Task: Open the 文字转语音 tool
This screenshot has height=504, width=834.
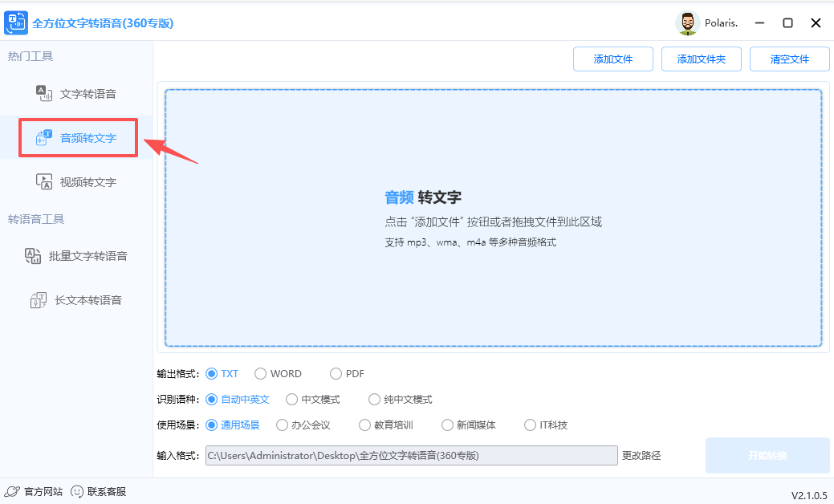Action: pos(79,93)
